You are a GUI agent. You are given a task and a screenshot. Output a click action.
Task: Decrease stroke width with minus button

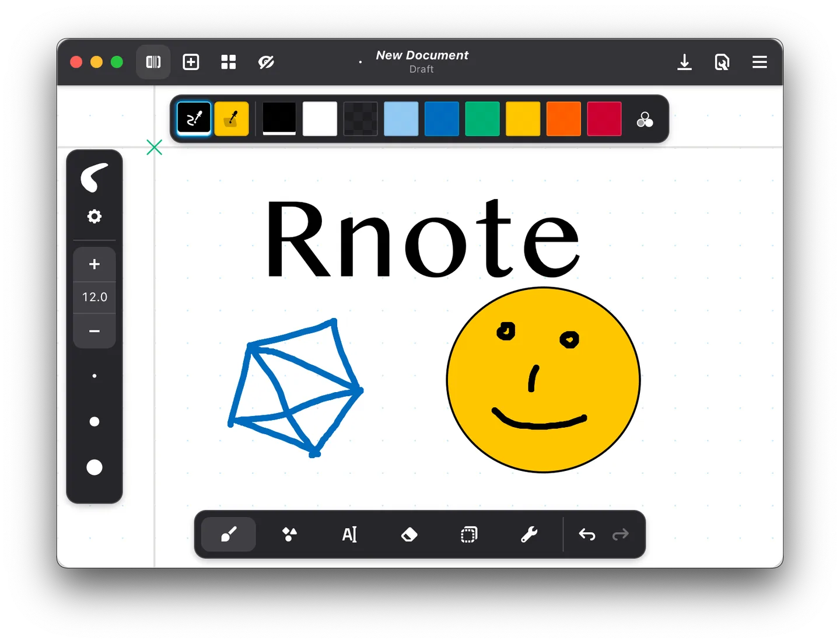pos(94,331)
